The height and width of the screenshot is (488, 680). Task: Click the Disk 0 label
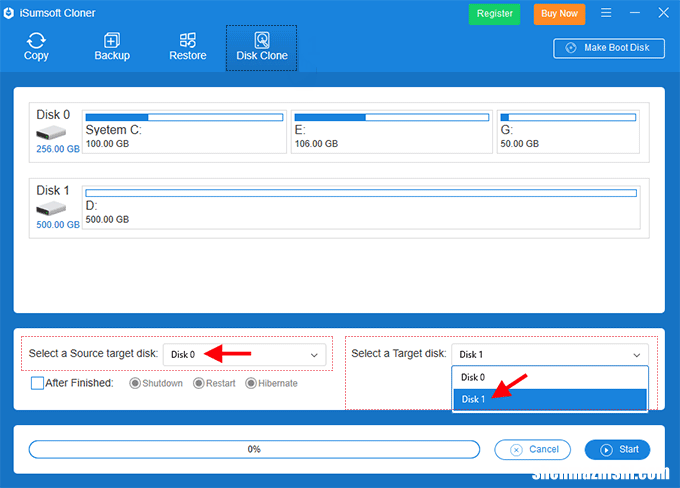[53, 115]
